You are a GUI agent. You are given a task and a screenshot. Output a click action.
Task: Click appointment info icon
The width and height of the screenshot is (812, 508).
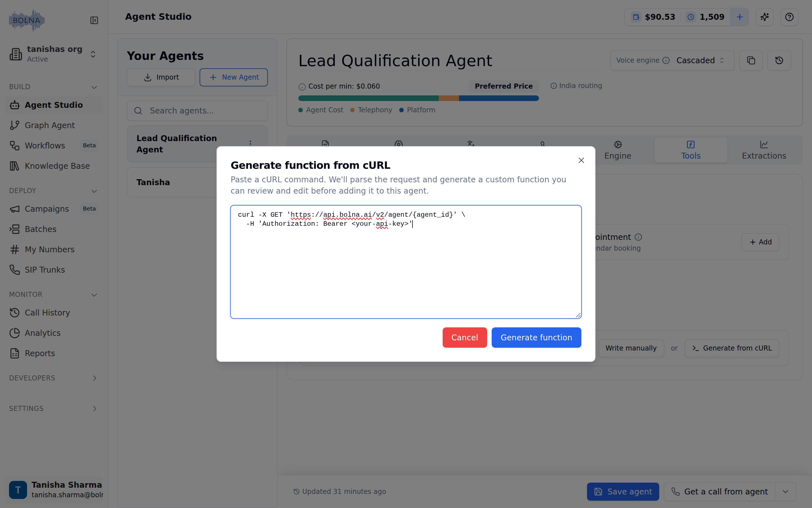coord(638,237)
